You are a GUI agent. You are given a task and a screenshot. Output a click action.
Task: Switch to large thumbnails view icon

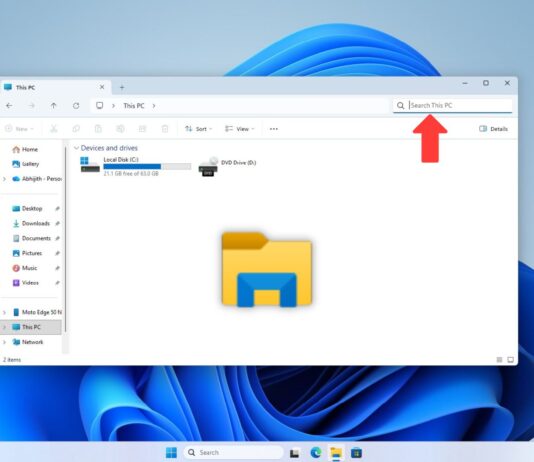[510, 360]
